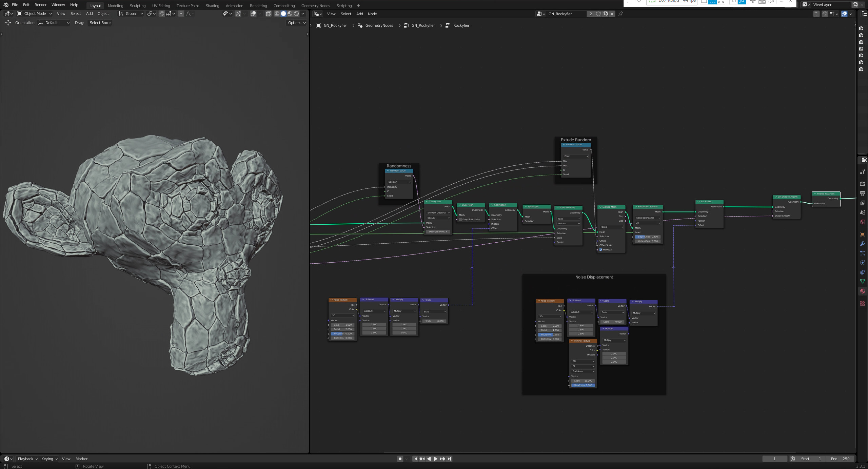Toggle Individual checkbox in Extrude Mesh

point(601,250)
